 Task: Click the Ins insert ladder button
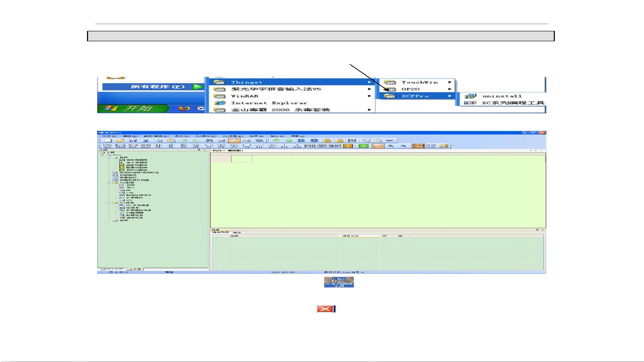[107, 146]
